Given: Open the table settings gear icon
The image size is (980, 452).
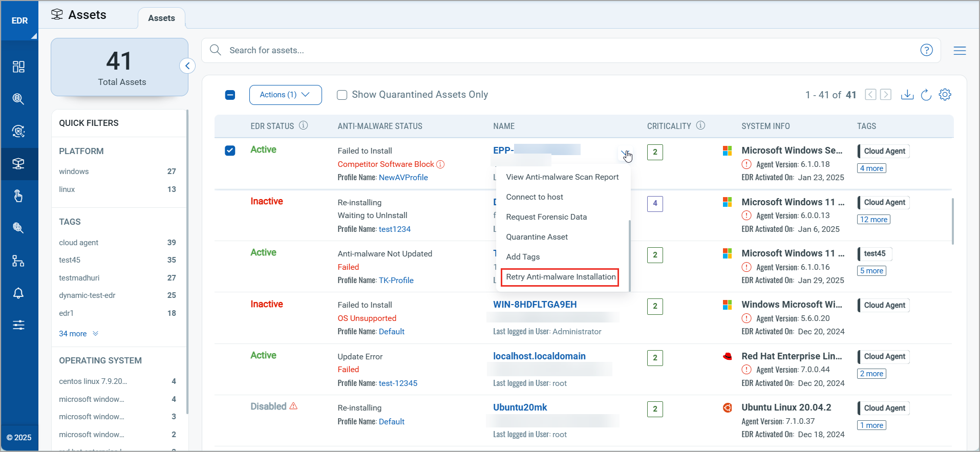Looking at the screenshot, I should point(945,95).
